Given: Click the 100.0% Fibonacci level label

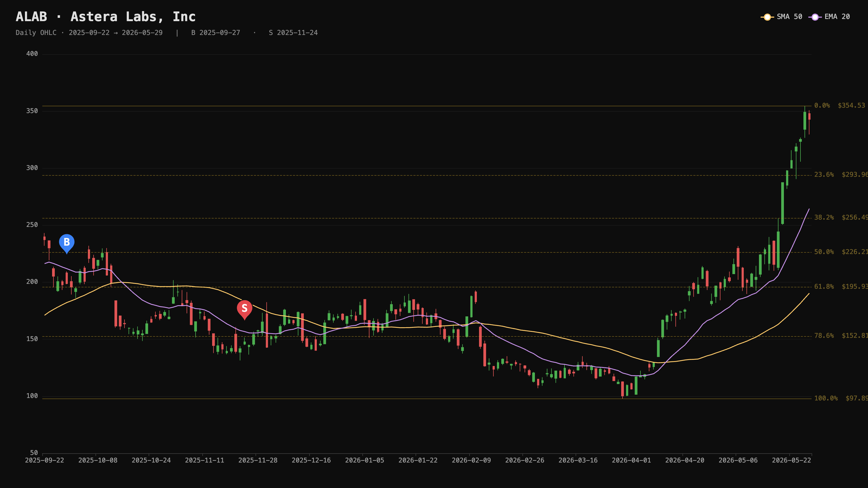Looking at the screenshot, I should pyautogui.click(x=826, y=399).
